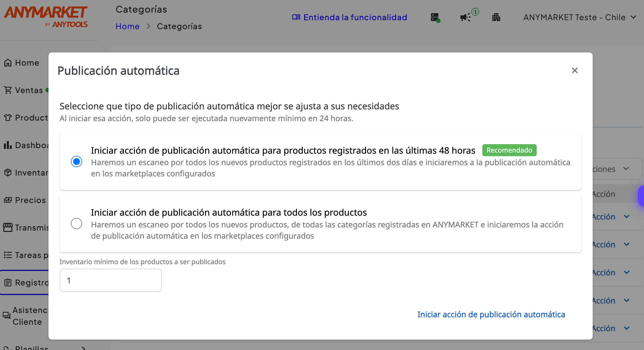Click the Dashboard bar chart icon
The height and width of the screenshot is (350, 644).
coord(8,145)
